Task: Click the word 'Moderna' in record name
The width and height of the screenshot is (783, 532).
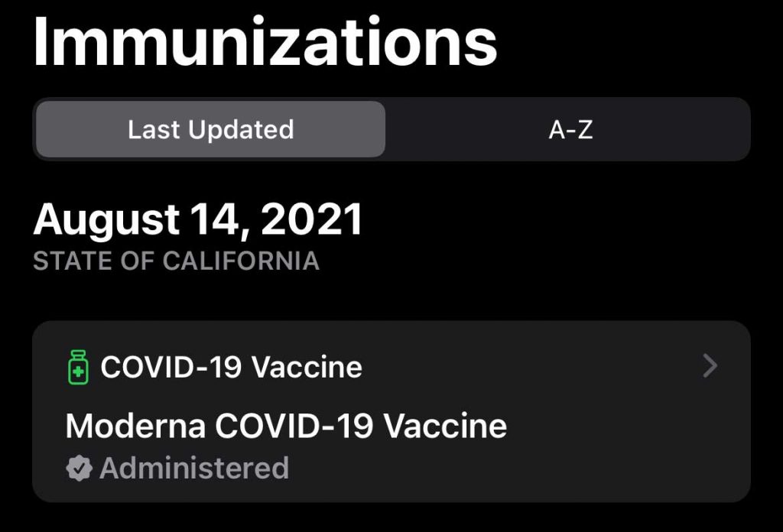Action: click(135, 426)
